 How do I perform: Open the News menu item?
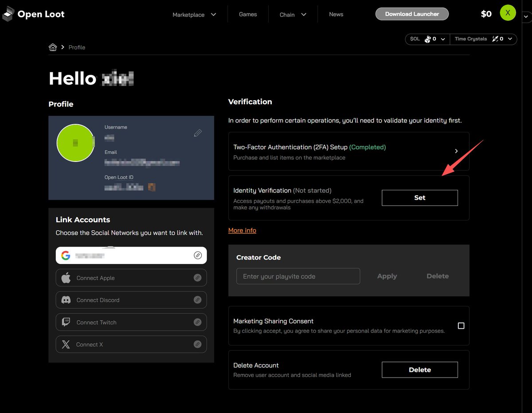(336, 14)
